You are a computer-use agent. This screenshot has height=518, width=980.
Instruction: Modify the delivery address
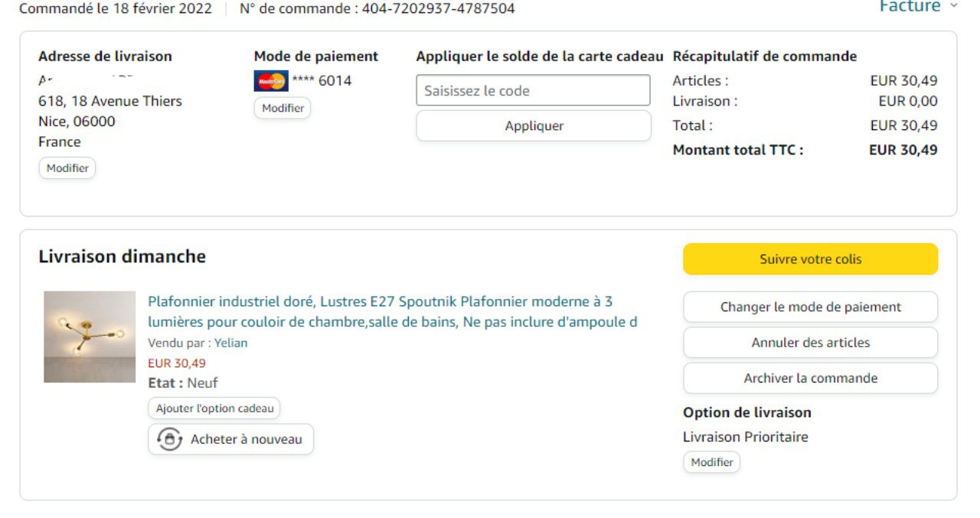click(67, 168)
